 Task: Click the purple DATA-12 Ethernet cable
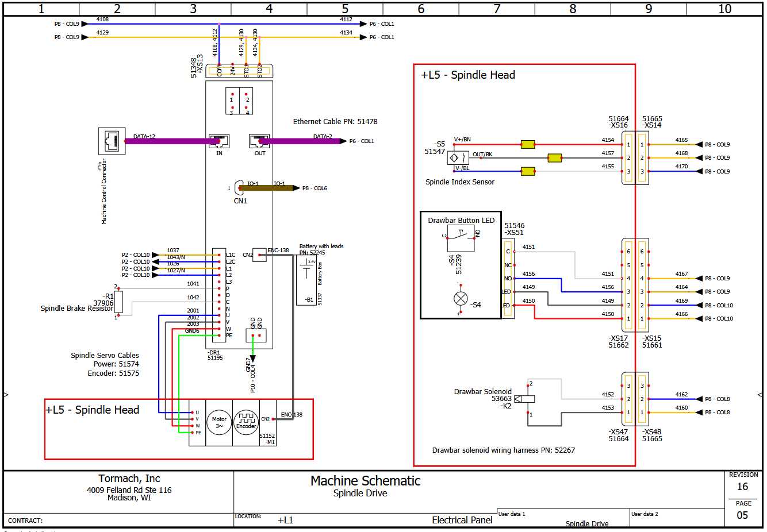(167, 141)
